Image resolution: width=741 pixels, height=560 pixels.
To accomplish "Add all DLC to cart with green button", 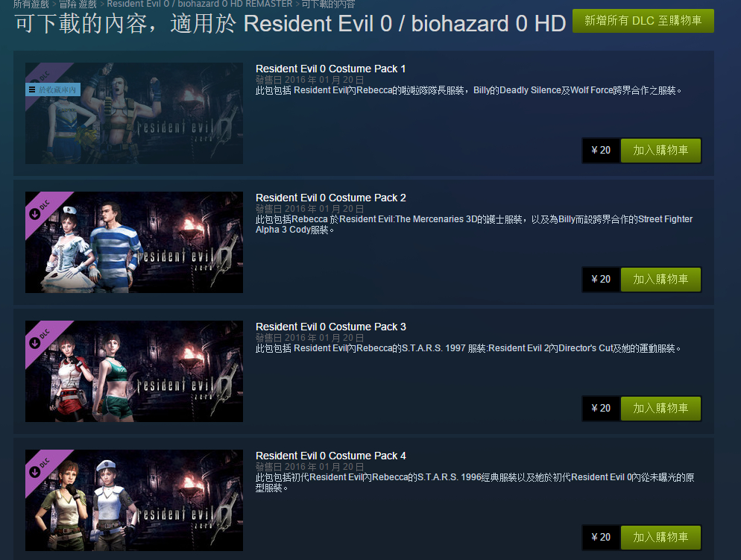I will pos(643,21).
